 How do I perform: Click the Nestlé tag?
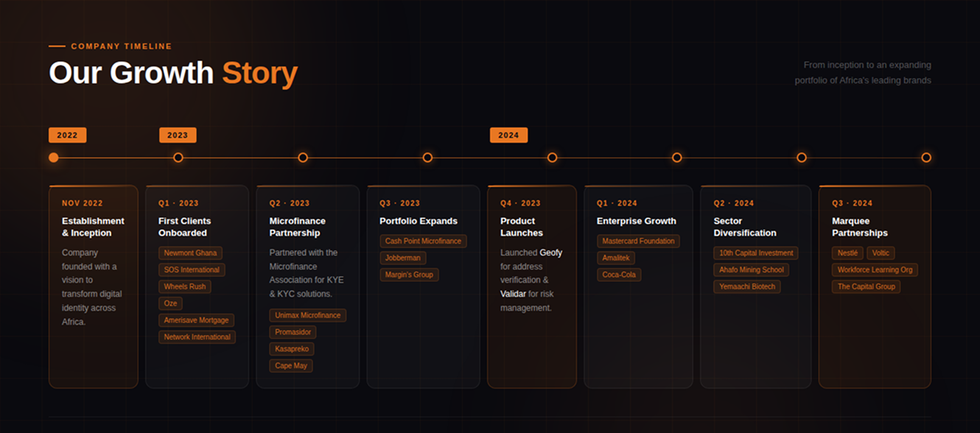[x=847, y=253]
